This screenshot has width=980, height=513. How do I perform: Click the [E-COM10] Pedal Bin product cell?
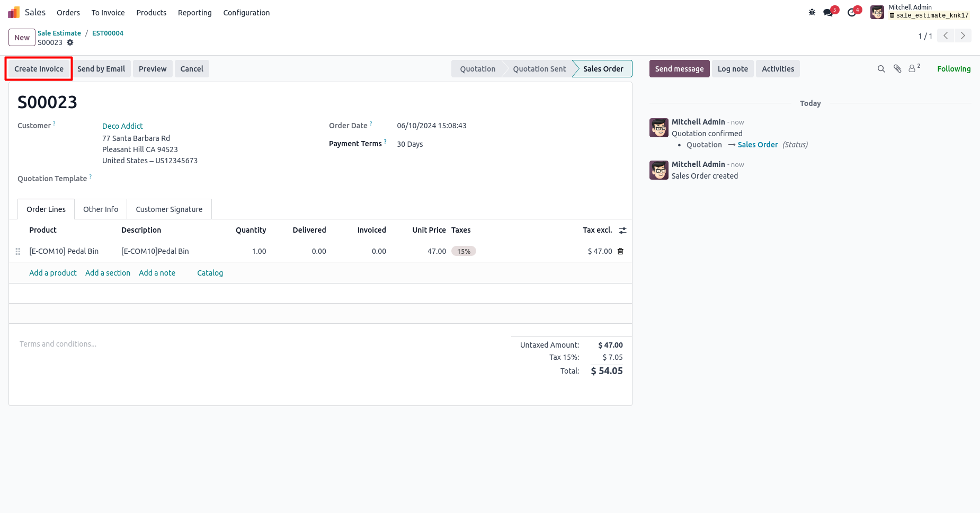[x=64, y=251]
